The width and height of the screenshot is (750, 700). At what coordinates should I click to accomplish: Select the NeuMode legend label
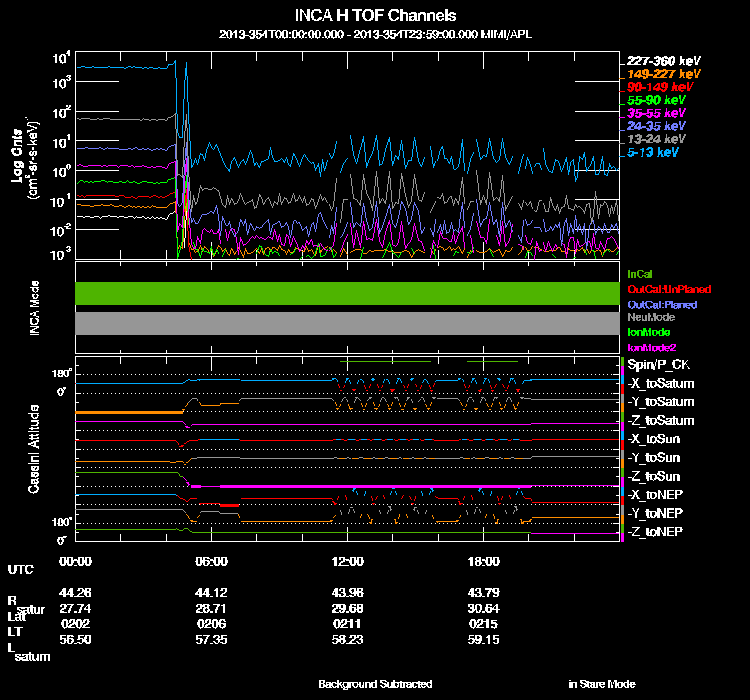click(x=649, y=317)
